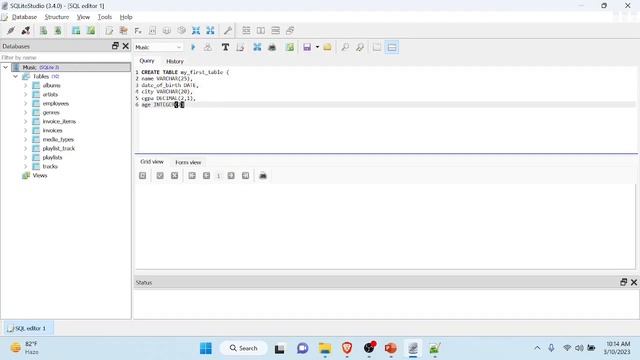Click Format SQL 'T' icon
This screenshot has height=360, width=640.
[x=225, y=47]
